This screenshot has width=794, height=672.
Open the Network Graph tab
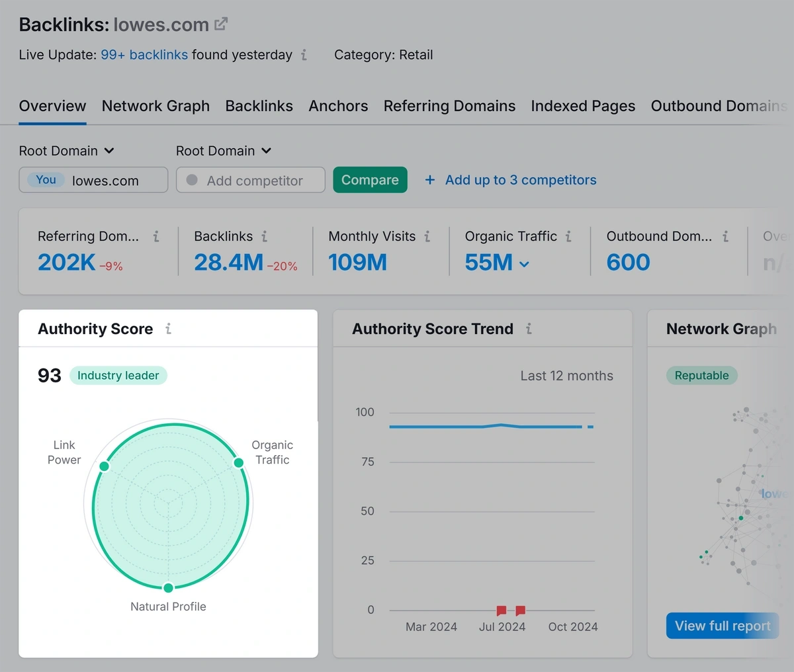click(x=155, y=106)
